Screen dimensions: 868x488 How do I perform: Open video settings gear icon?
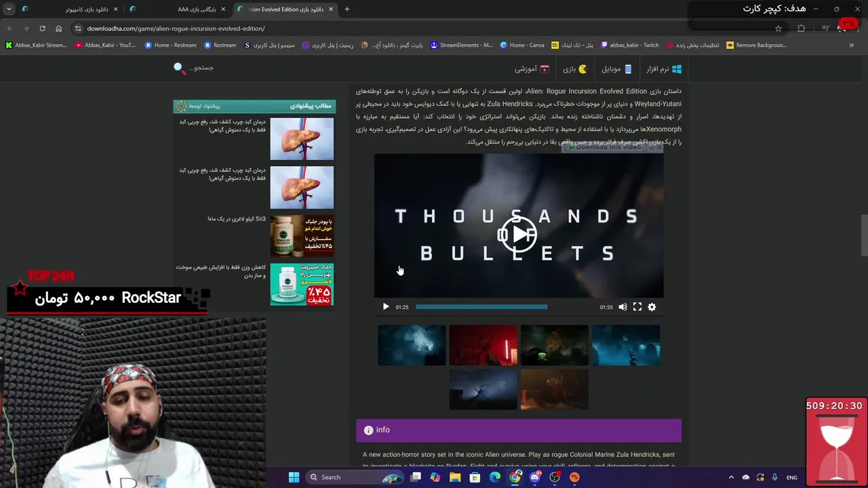pyautogui.click(x=652, y=307)
